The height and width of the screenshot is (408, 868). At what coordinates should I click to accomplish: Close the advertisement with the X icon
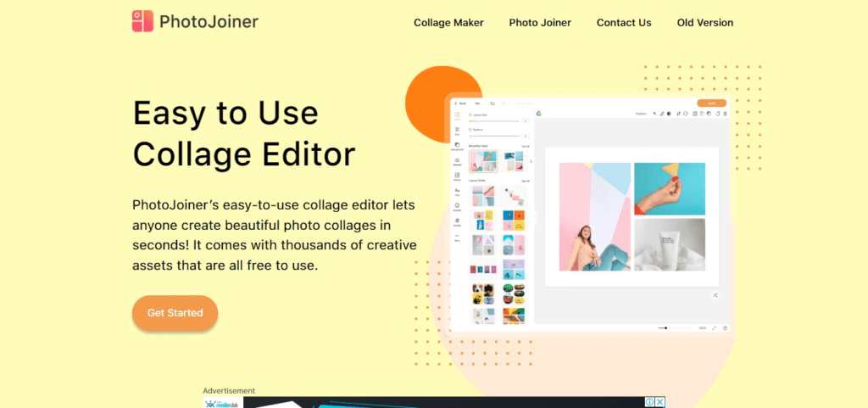pyautogui.click(x=659, y=402)
